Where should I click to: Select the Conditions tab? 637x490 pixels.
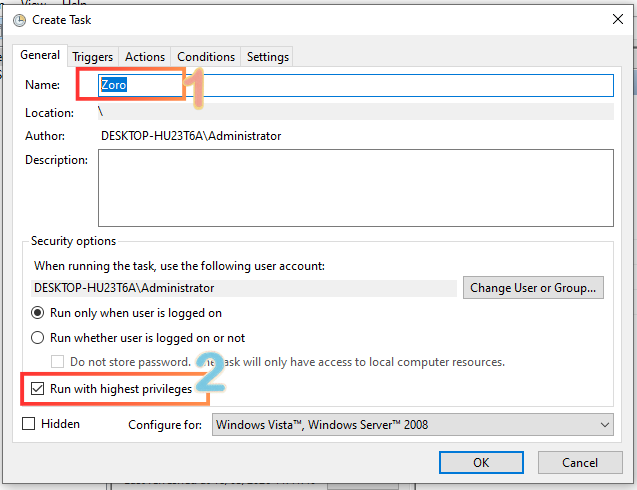tap(206, 57)
